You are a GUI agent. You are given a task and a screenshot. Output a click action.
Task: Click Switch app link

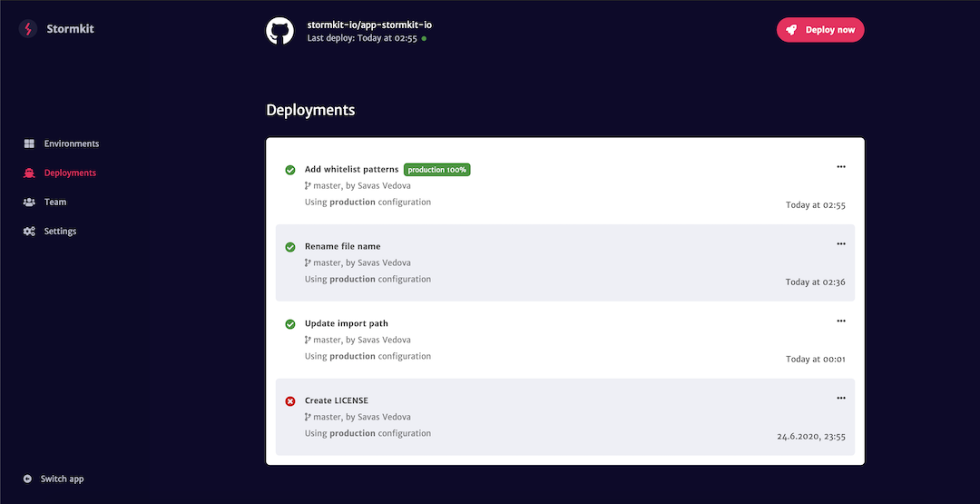[x=62, y=479]
